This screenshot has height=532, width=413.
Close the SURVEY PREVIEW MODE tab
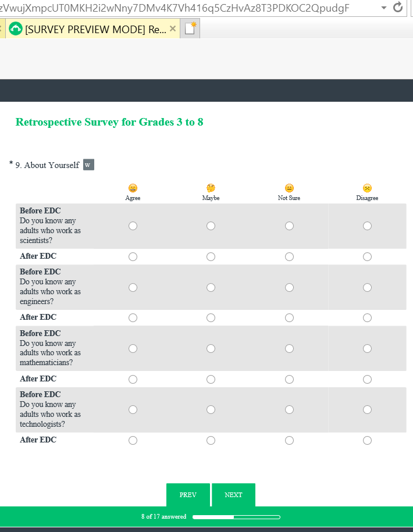tap(172, 29)
